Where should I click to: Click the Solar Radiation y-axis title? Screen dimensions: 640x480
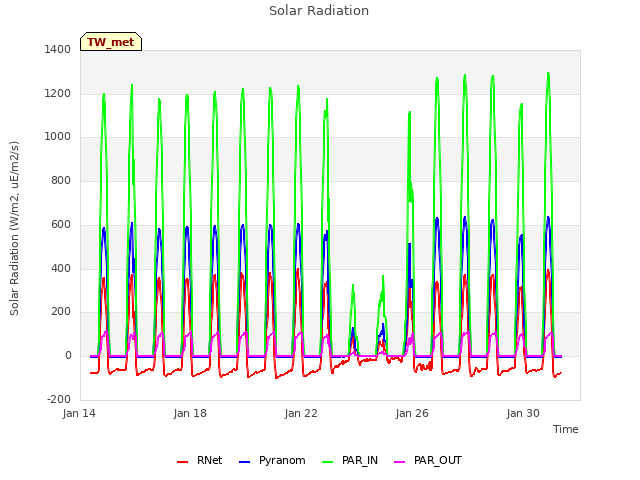(x=14, y=228)
